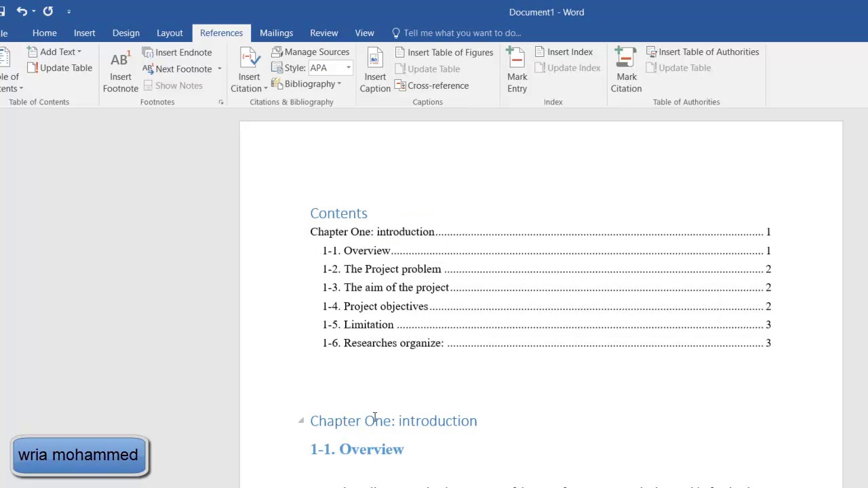Expand the Insert Citation dropdown arrow
This screenshot has height=488, width=868.
tap(266, 89)
